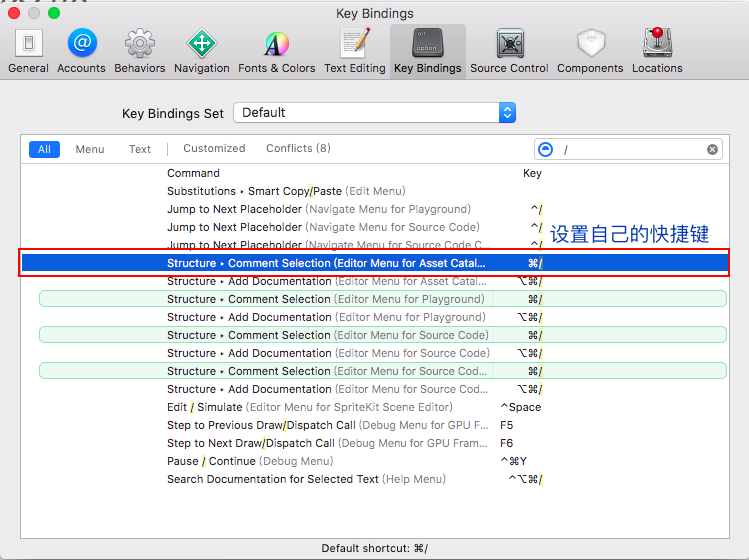
Task: Select Substitutions Smart Copy/Paste row
Action: [x=374, y=191]
